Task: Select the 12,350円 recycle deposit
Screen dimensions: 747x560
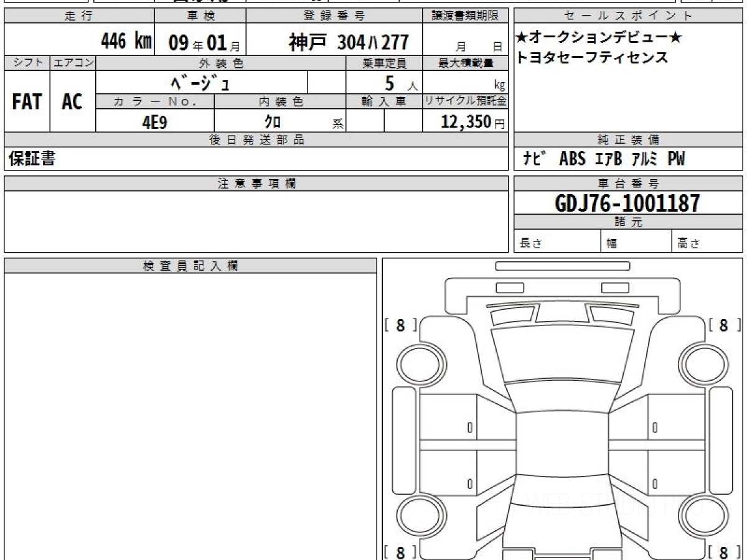Action: point(473,122)
